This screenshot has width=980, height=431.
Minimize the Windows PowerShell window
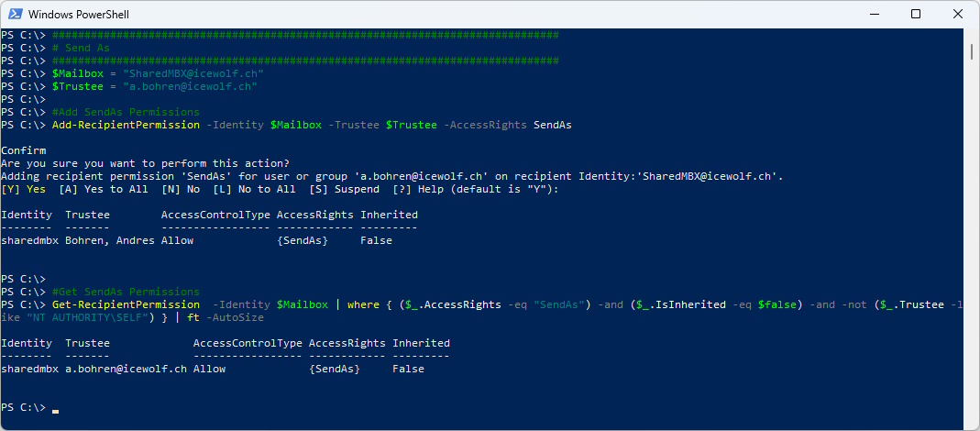(x=874, y=14)
